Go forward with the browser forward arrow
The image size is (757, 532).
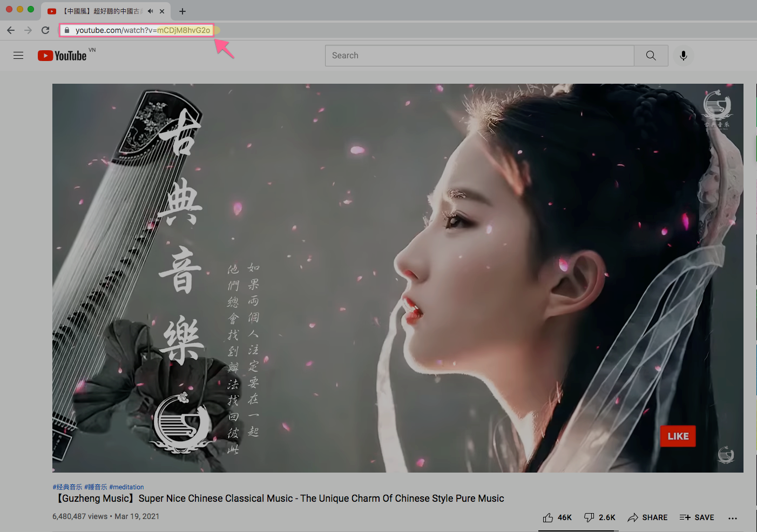pos(28,30)
